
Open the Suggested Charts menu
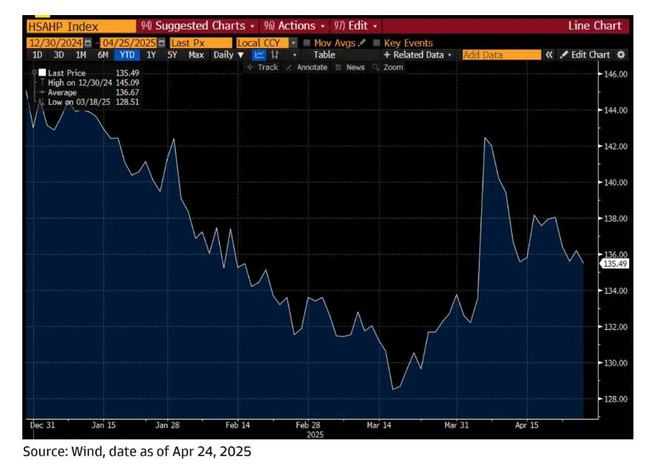pos(198,26)
